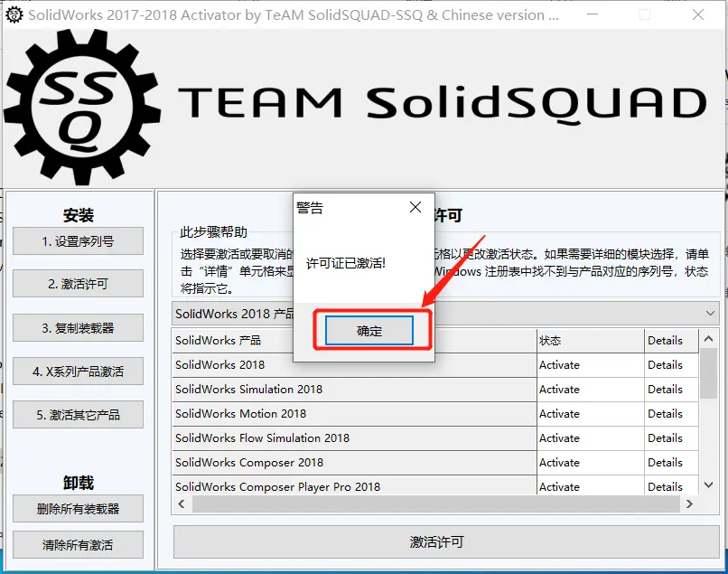Click the table scroll up arrow

pos(708,338)
